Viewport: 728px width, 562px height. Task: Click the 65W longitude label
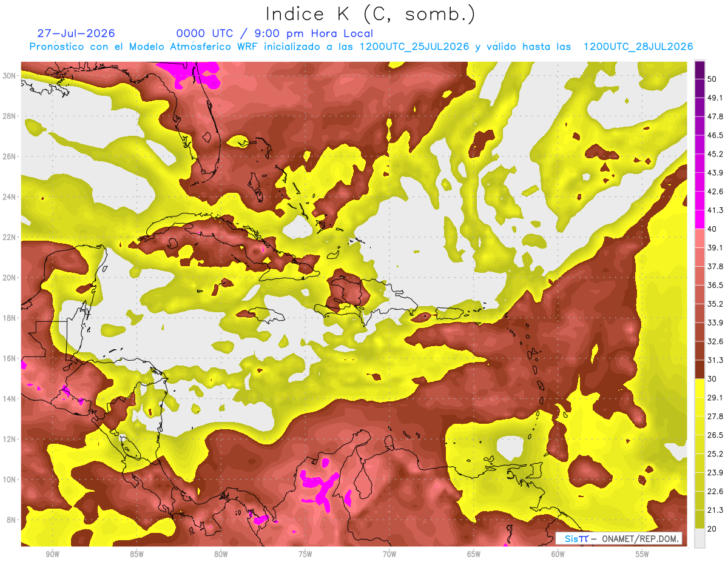pos(474,554)
